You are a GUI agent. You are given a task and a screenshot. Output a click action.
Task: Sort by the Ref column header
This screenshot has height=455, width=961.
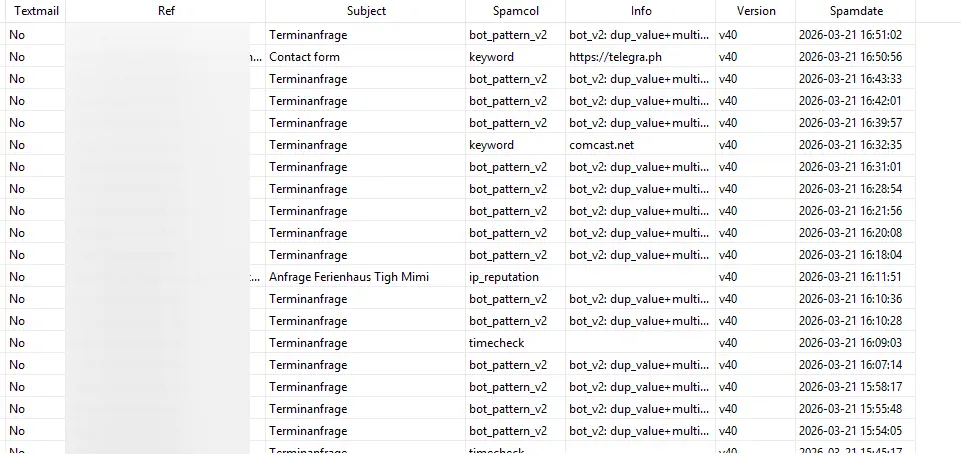point(165,11)
